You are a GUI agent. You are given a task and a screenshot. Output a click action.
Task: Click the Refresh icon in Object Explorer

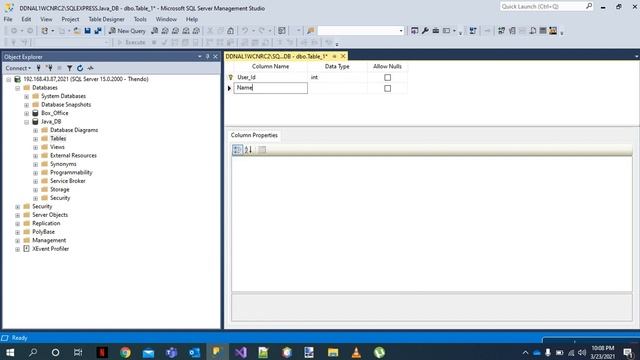point(80,68)
